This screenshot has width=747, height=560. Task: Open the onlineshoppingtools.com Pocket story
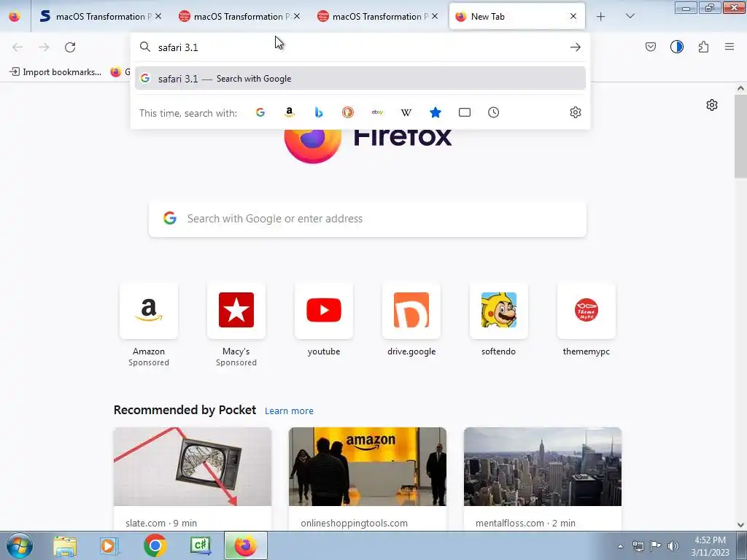(368, 478)
